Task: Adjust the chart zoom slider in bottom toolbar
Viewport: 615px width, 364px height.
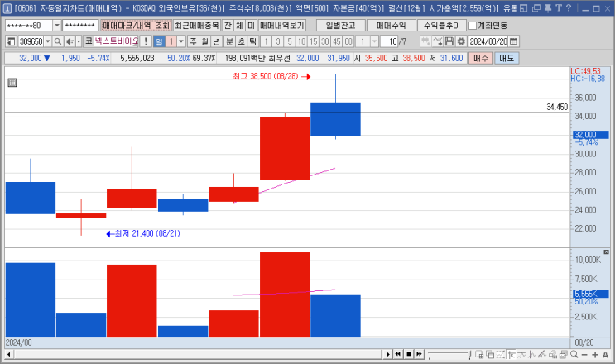Action: coord(449,355)
